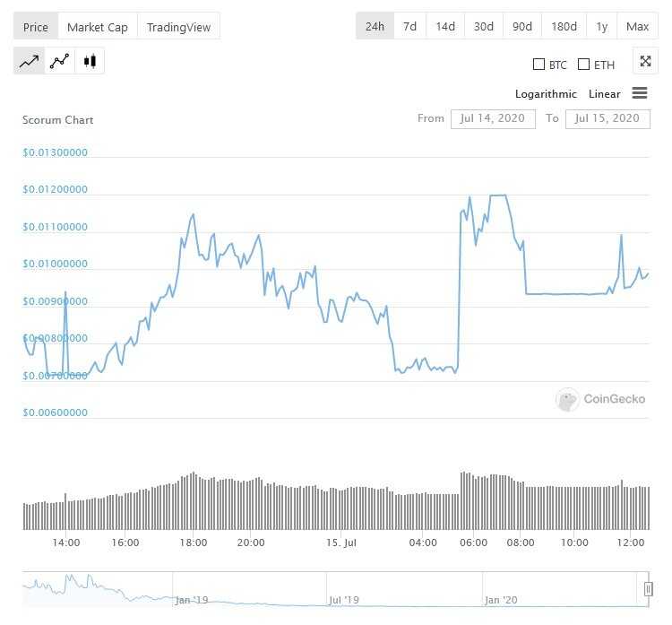Enable the BTC comparison checkbox
The image size is (672, 625).
point(538,65)
